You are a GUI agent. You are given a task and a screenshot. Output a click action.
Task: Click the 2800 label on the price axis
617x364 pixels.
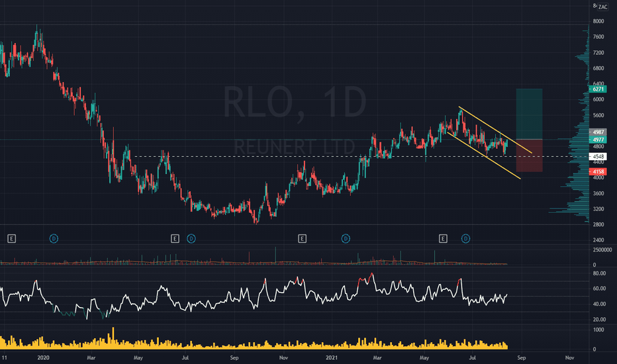pyautogui.click(x=598, y=225)
